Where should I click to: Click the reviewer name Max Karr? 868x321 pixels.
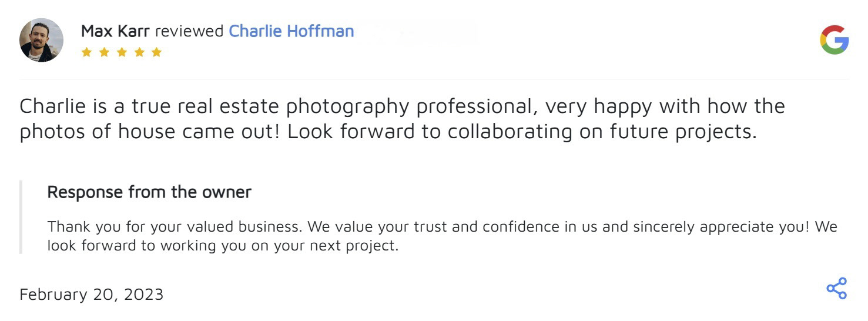[x=116, y=31]
